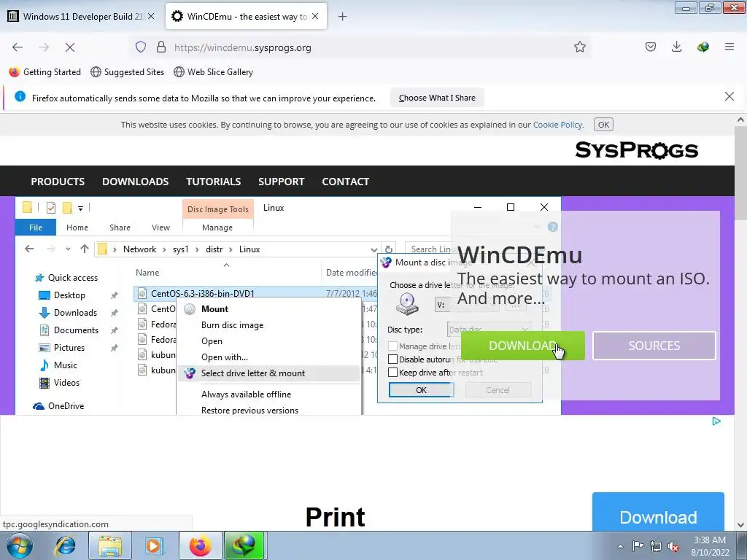
Task: Click the page scrollbar down arrow
Action: [740, 525]
